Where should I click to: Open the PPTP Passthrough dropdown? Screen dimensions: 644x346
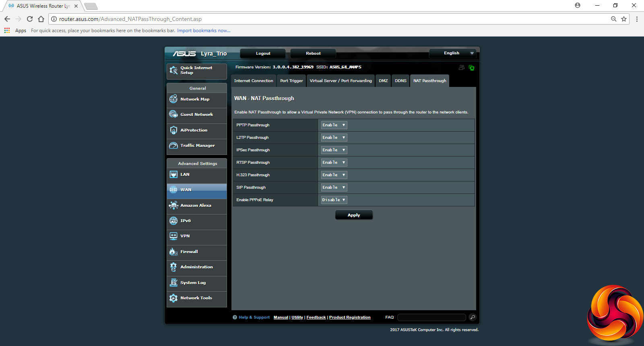(x=334, y=125)
